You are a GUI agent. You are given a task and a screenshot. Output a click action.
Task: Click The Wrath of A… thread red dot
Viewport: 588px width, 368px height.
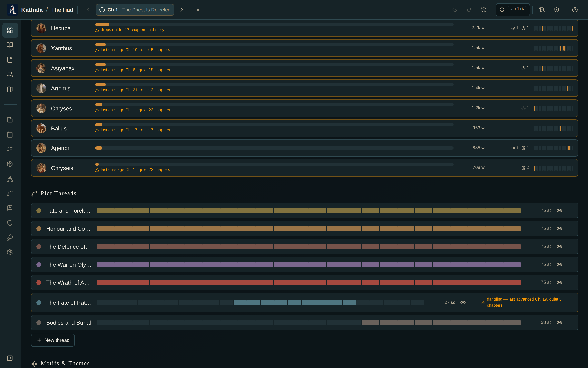39,283
